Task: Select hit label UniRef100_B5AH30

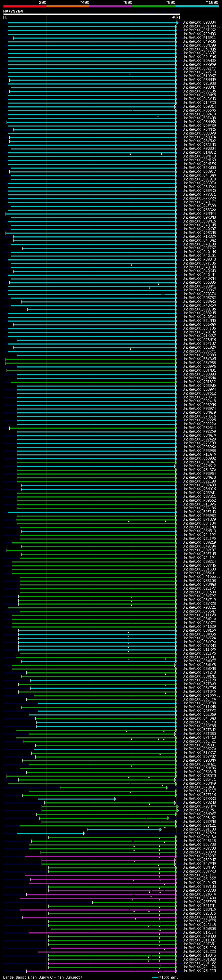Action: coord(199,60)
